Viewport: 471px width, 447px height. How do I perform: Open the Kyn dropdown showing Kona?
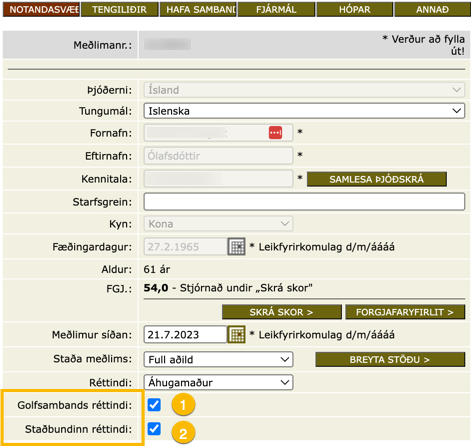coord(218,224)
